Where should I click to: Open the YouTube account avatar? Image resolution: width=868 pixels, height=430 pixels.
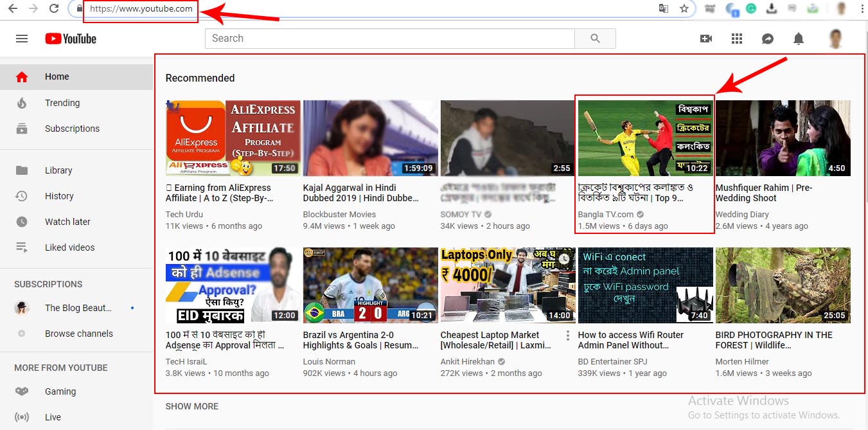tap(836, 39)
